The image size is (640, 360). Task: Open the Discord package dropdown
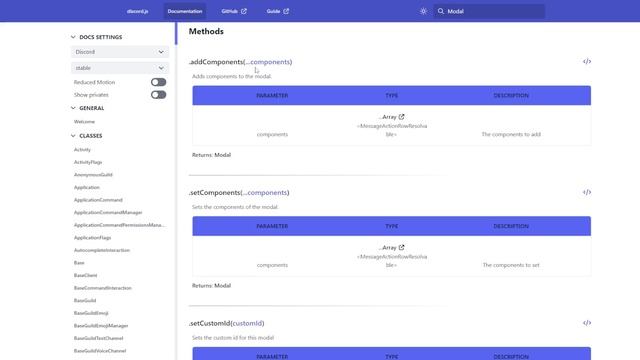[x=120, y=52]
